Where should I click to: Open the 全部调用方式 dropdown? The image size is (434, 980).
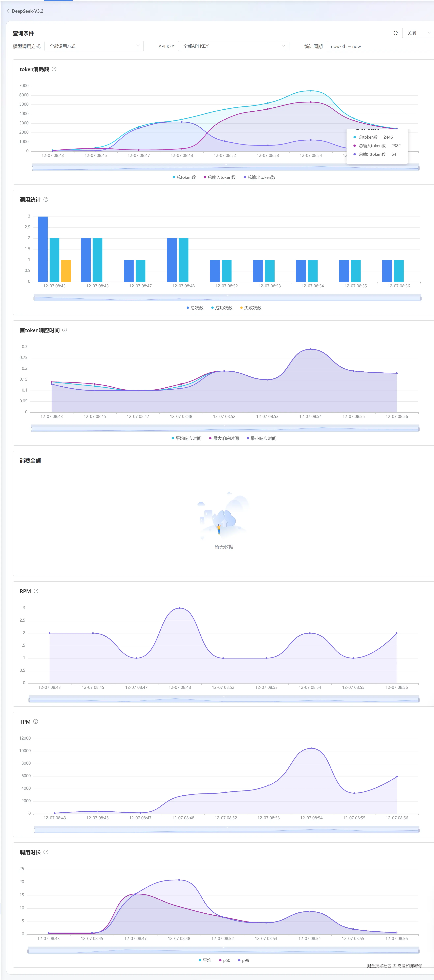pos(94,46)
